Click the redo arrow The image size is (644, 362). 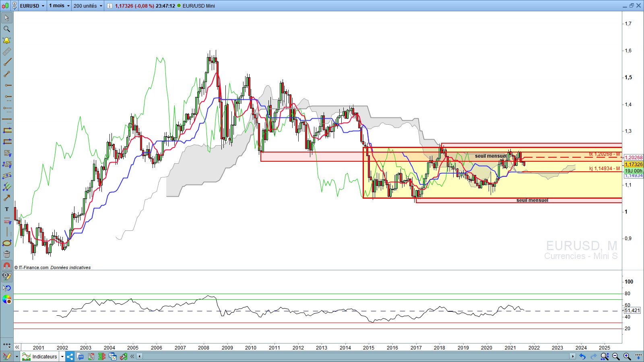(x=594, y=356)
